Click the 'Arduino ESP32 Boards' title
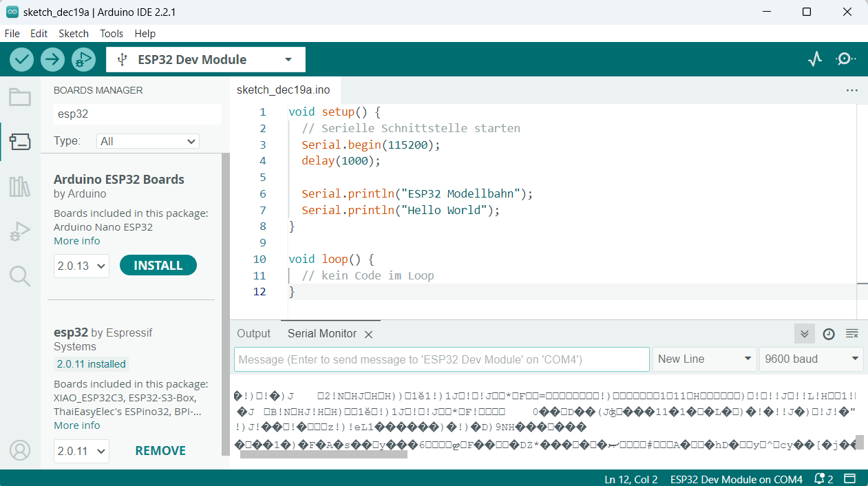The width and height of the screenshot is (868, 486). tap(119, 179)
